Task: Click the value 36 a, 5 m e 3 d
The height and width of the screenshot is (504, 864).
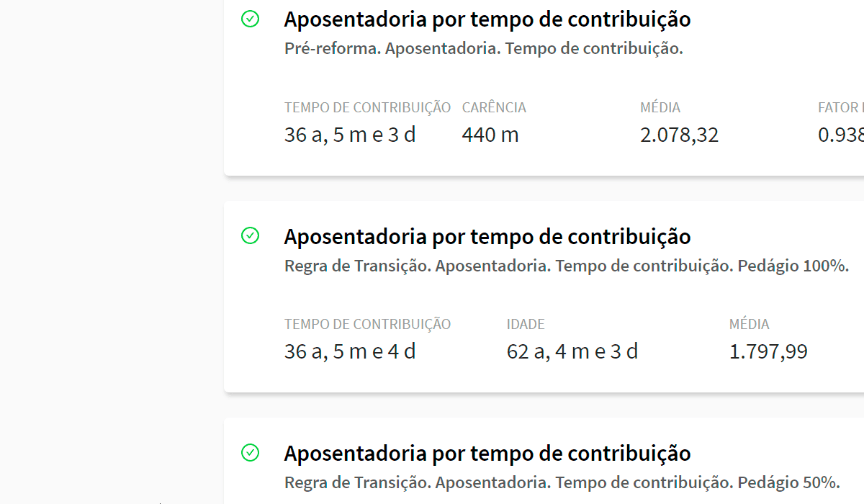Action: [350, 135]
